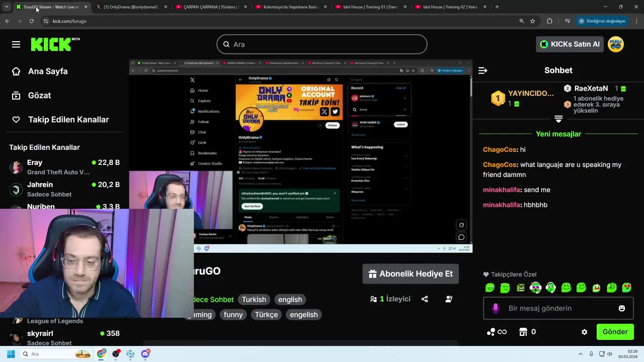Focus the Ara search field

point(322,44)
